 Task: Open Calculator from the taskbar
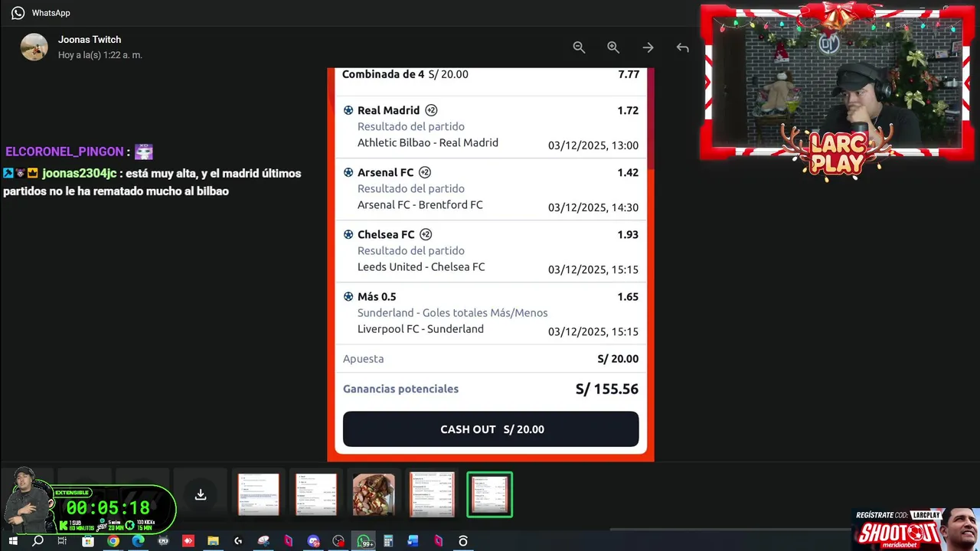(x=388, y=541)
